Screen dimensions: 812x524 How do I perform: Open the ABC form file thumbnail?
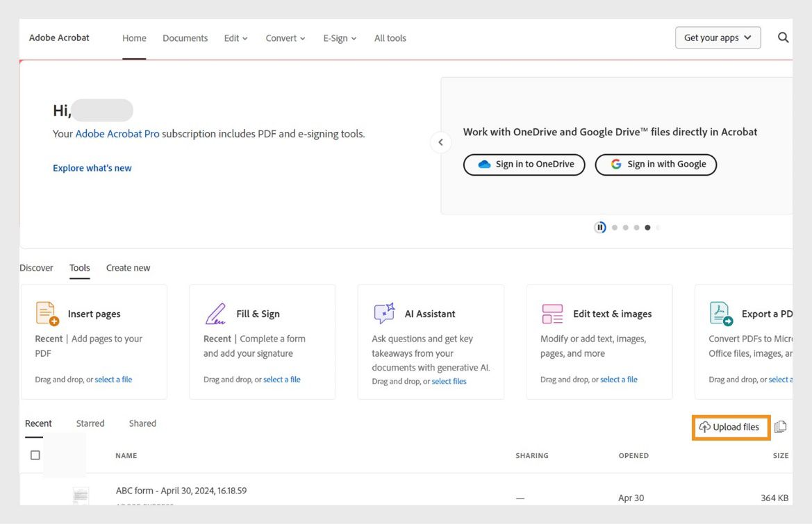[x=81, y=496]
